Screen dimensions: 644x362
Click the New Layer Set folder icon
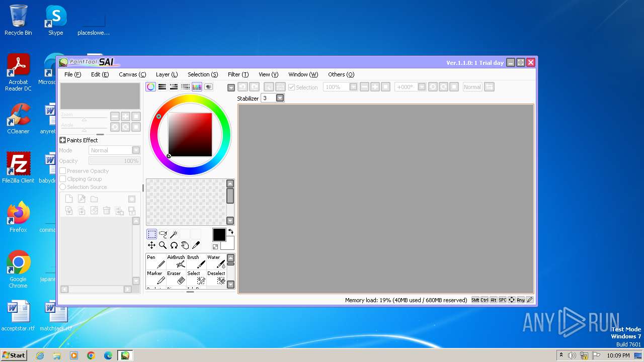[x=94, y=199]
